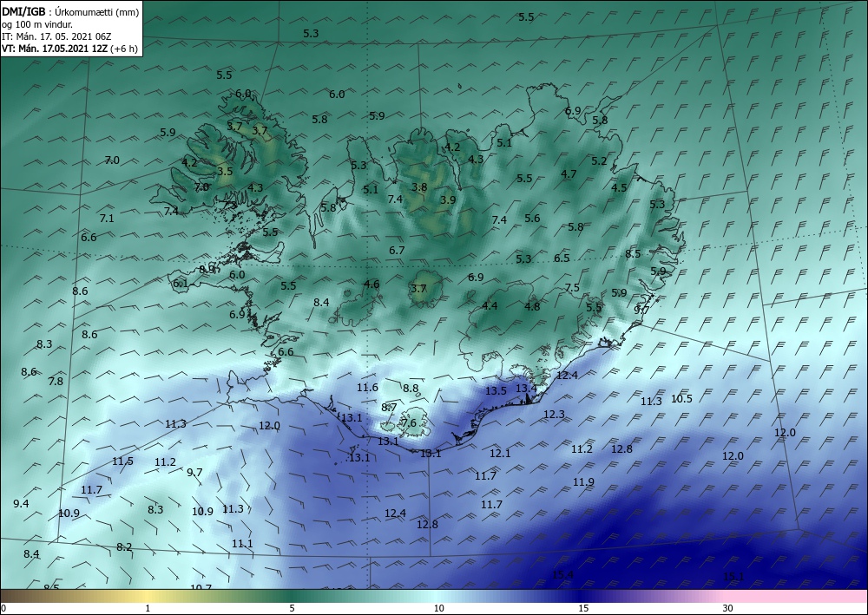Select the 11.1 value label
The width and height of the screenshot is (868, 615).
click(242, 544)
